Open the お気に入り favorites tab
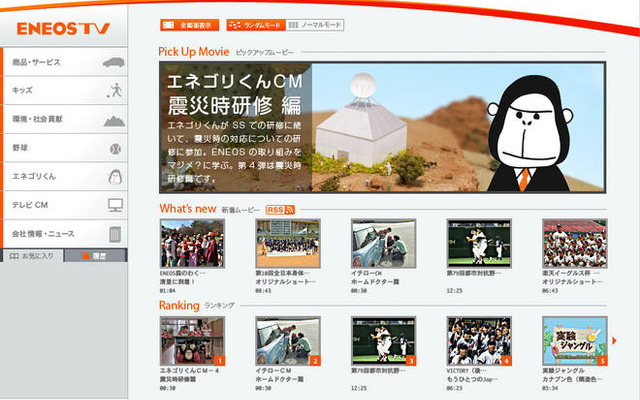The image size is (640, 400). pos(32,256)
